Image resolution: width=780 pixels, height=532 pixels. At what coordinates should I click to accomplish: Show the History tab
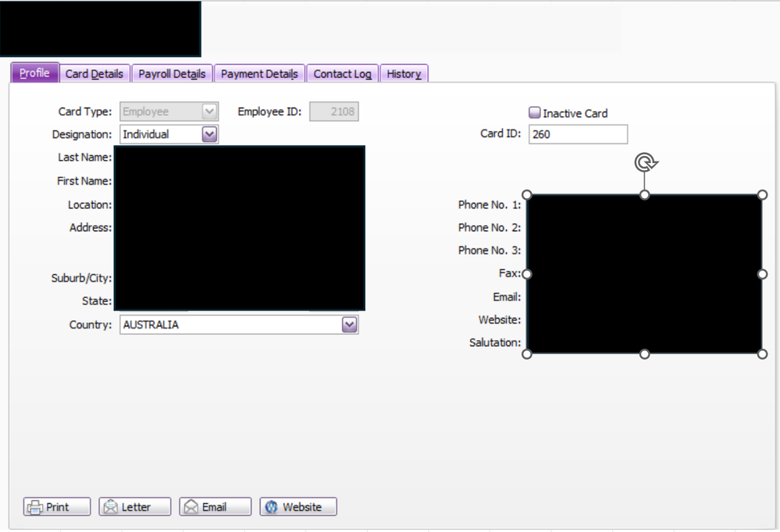click(404, 74)
